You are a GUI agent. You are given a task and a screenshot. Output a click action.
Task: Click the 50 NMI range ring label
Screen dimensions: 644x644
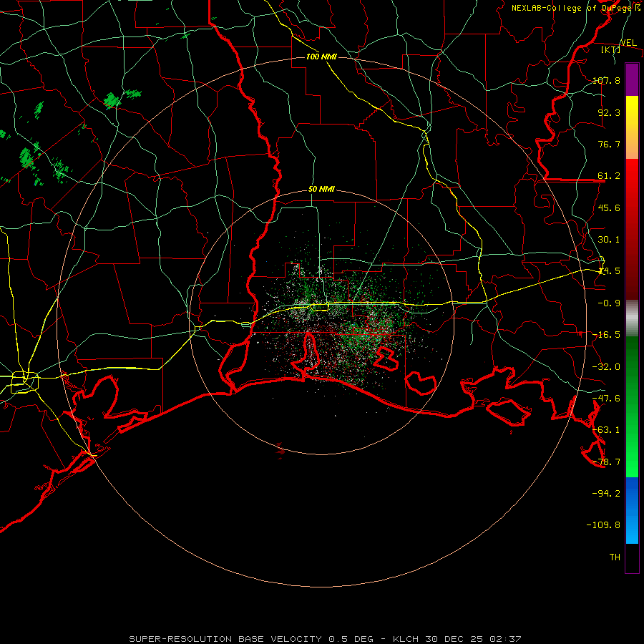pos(321,190)
